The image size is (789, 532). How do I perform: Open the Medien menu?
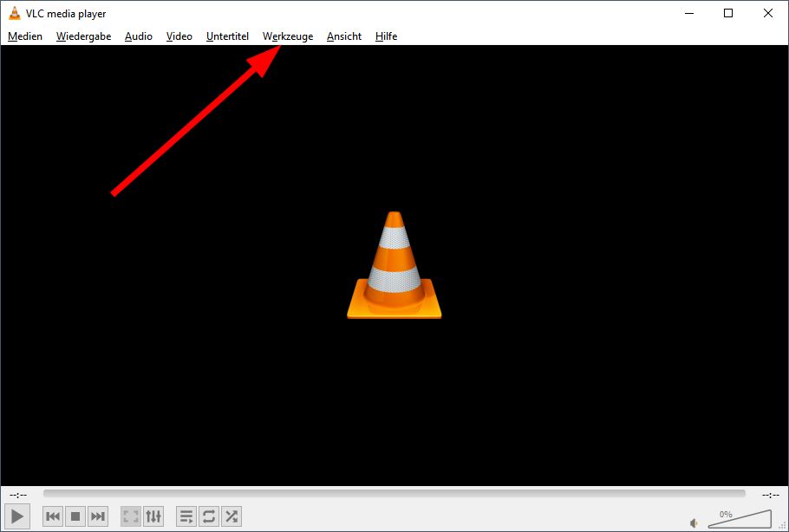(24, 36)
